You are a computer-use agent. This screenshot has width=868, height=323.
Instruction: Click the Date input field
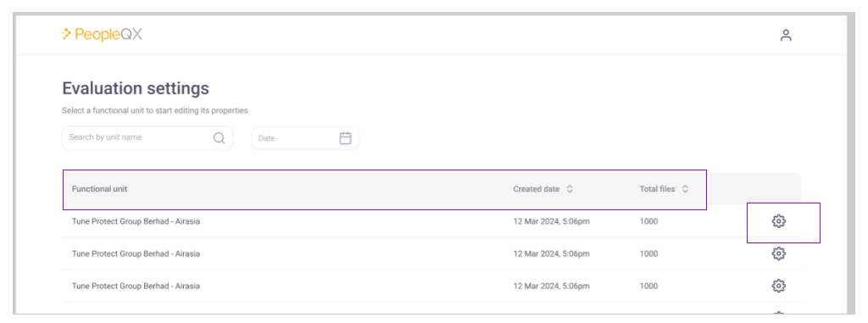(x=305, y=138)
